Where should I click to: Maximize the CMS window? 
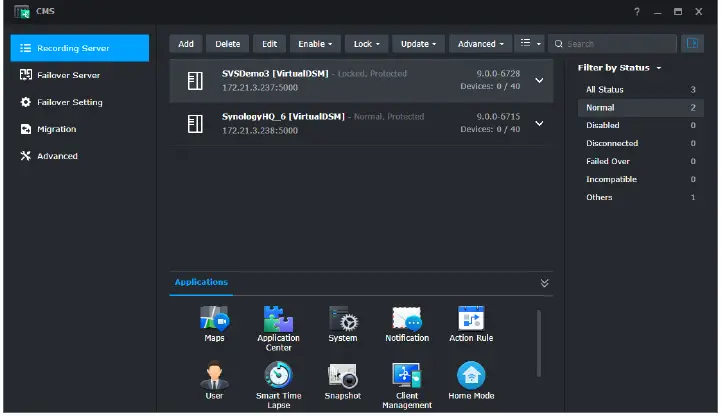point(678,12)
